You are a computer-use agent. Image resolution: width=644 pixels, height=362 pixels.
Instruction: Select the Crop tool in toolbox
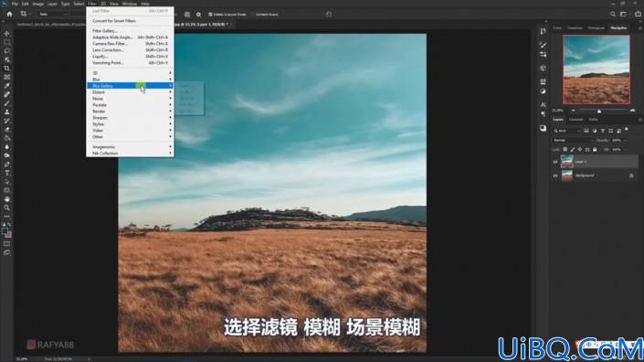(6, 69)
